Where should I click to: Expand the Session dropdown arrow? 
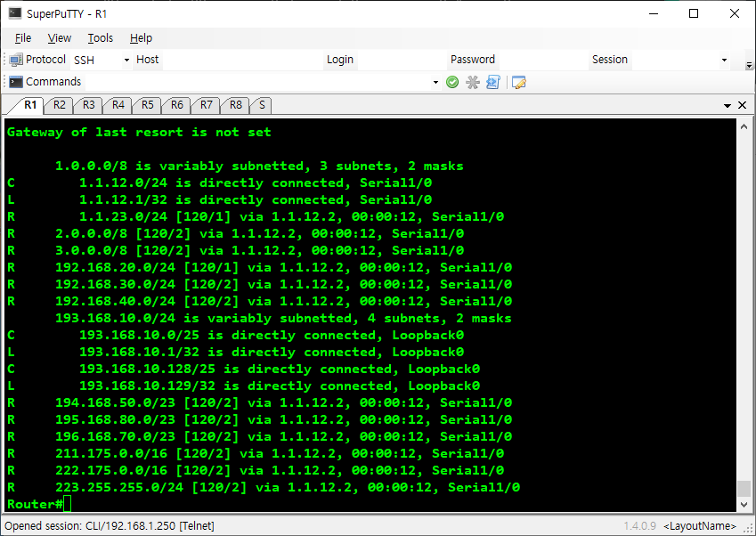point(724,60)
